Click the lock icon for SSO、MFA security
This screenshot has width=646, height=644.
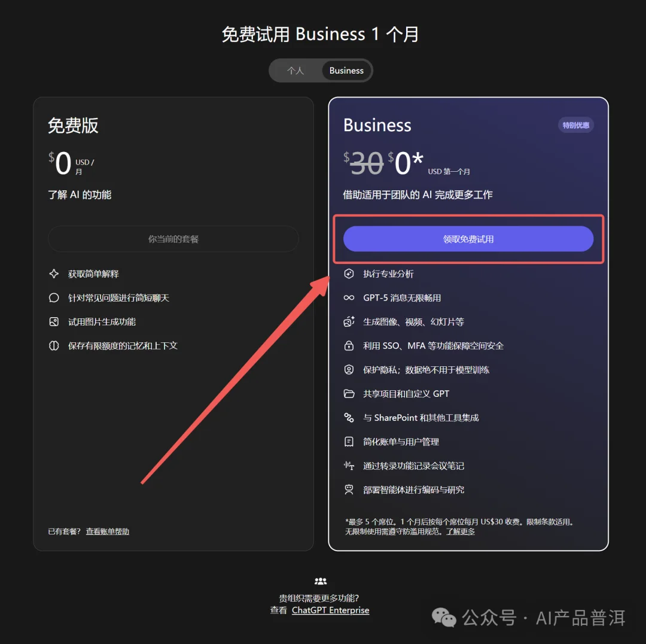349,345
